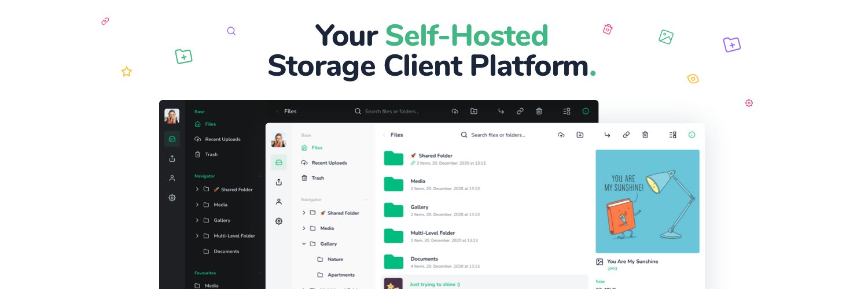Click the new folder icon in dark window toolbar

(474, 111)
